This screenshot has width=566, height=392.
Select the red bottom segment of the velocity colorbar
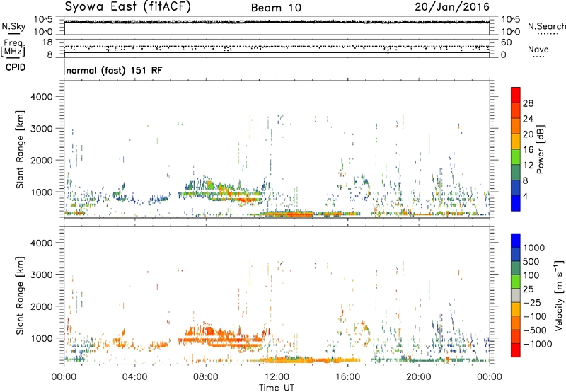coord(516,350)
